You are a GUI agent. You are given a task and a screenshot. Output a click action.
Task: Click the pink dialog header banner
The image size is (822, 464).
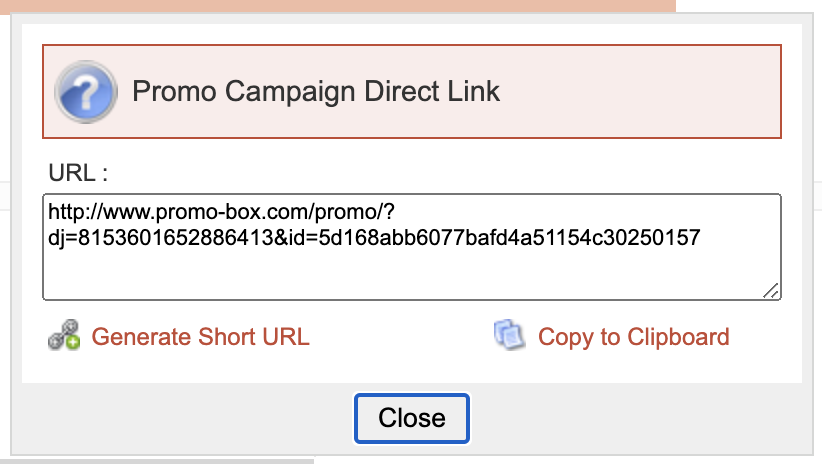tap(640, 92)
